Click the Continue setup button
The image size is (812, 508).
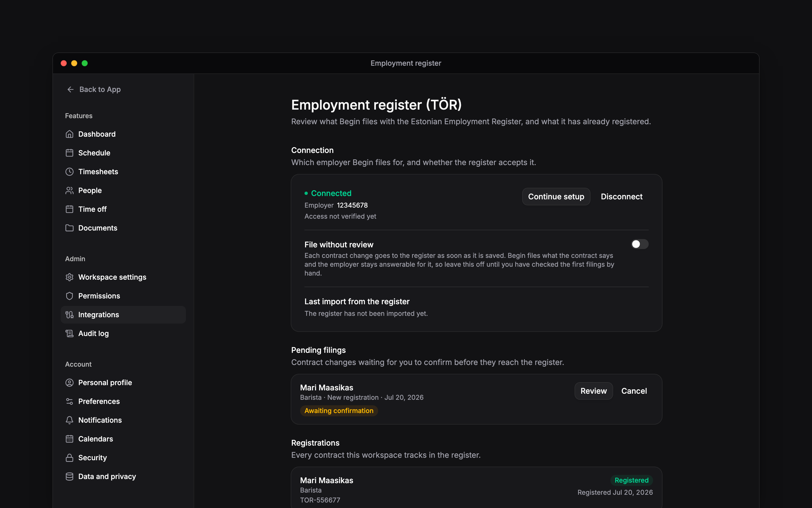[x=556, y=197]
